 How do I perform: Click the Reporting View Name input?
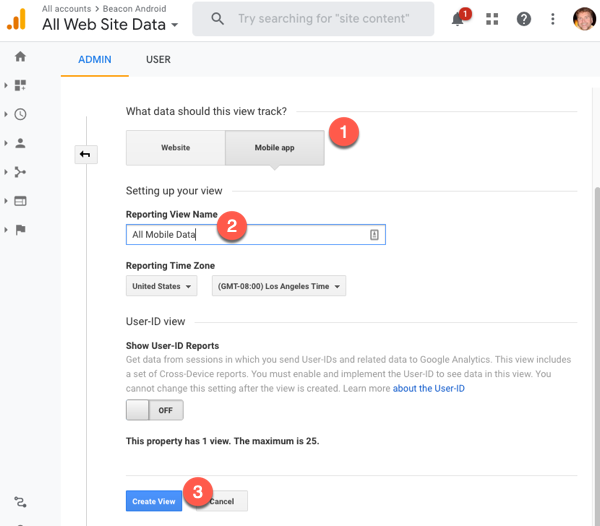point(256,235)
